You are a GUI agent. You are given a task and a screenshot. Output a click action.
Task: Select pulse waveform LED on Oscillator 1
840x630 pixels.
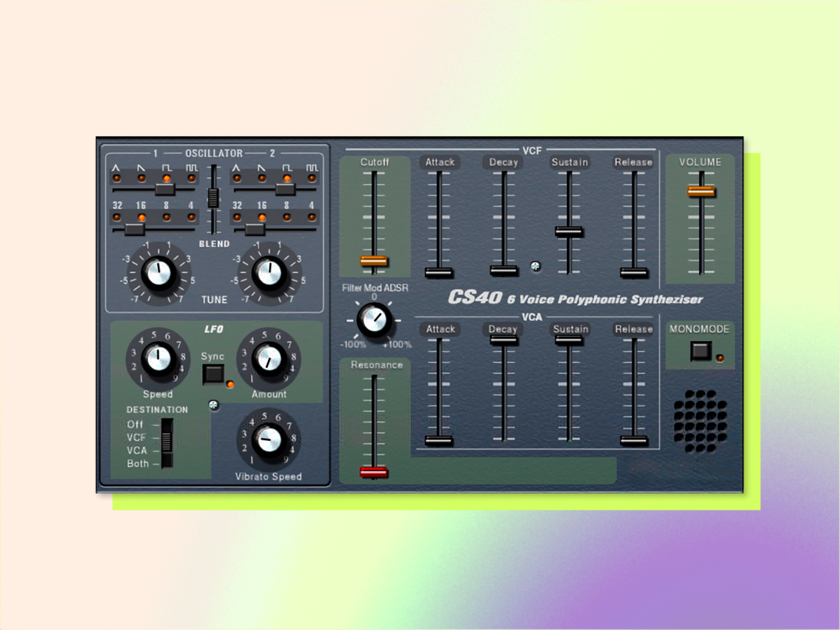(192, 178)
